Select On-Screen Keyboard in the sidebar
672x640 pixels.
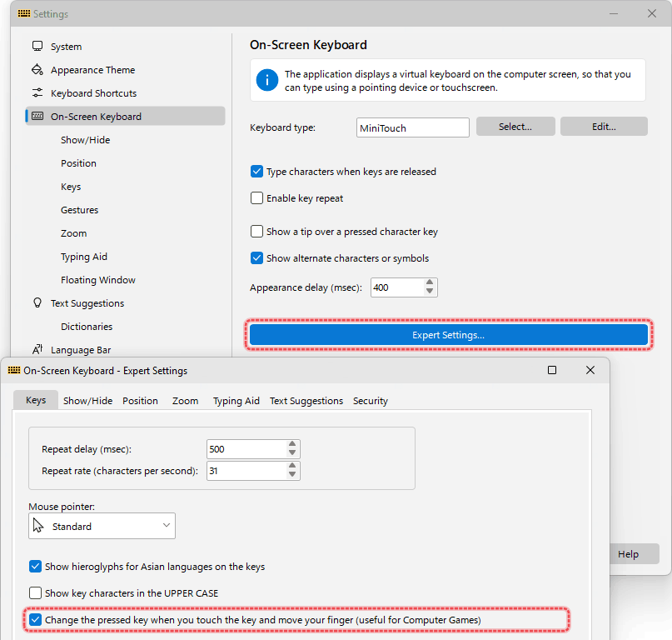tap(125, 116)
